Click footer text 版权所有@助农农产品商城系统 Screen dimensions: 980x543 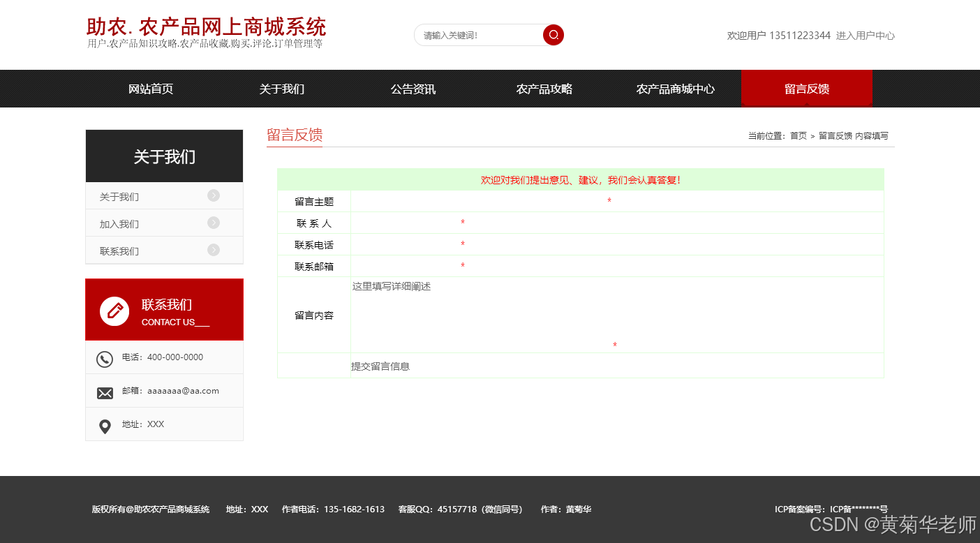click(x=151, y=509)
